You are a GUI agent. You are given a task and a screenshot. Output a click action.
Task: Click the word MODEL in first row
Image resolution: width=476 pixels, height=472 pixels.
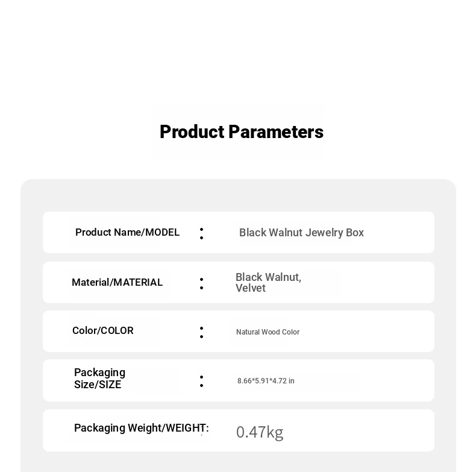point(163,232)
